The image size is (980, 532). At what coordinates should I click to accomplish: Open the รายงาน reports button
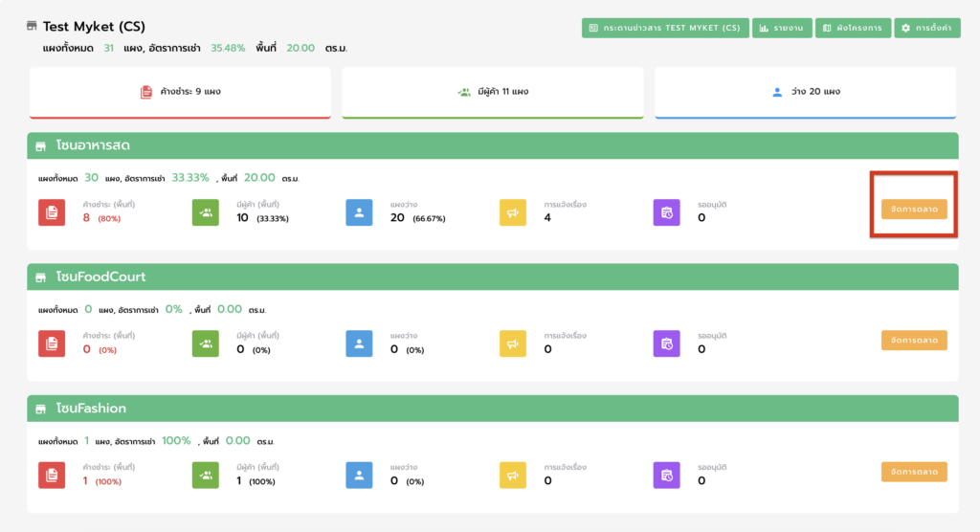781,29
